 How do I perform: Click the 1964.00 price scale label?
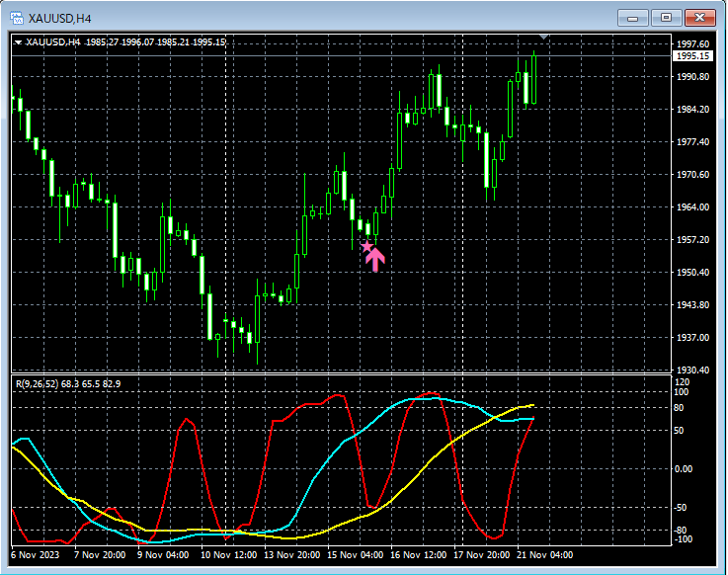(692, 207)
